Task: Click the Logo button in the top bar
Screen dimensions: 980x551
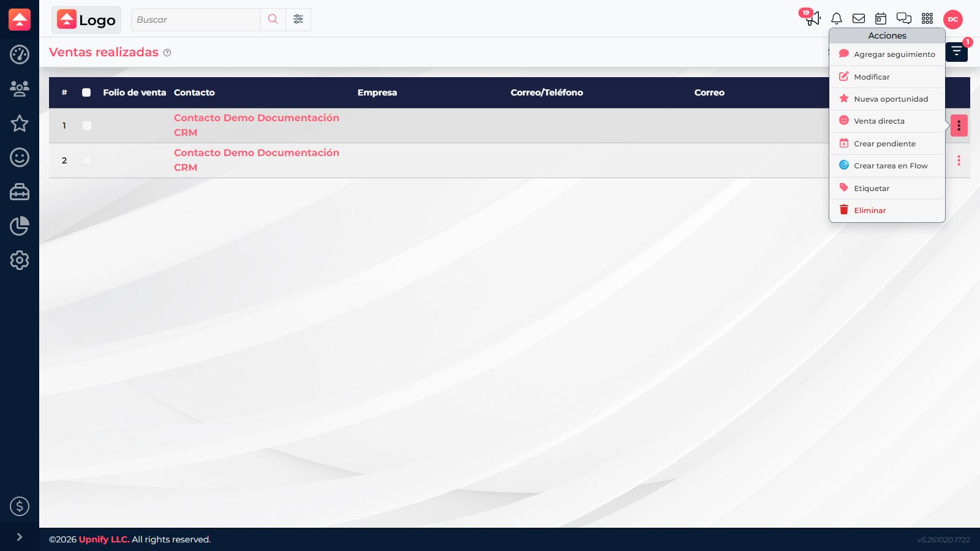Action: click(x=86, y=20)
